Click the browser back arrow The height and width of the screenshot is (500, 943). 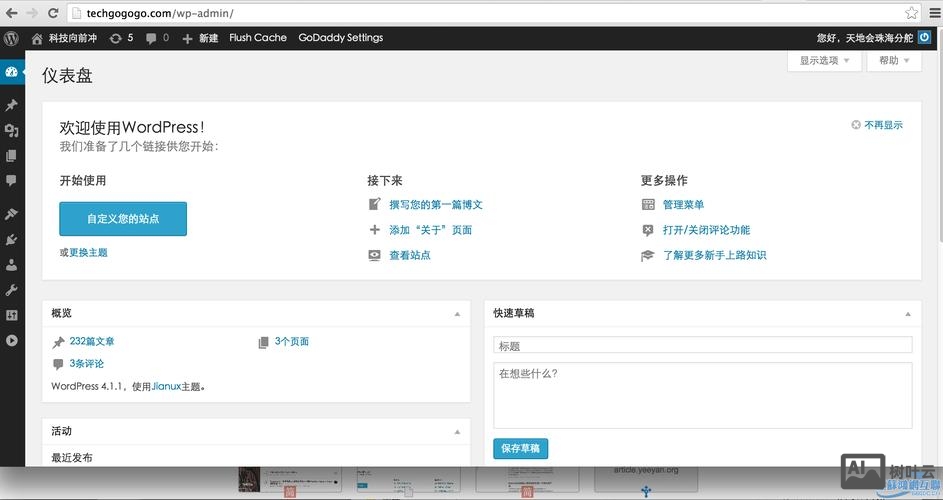(x=11, y=13)
